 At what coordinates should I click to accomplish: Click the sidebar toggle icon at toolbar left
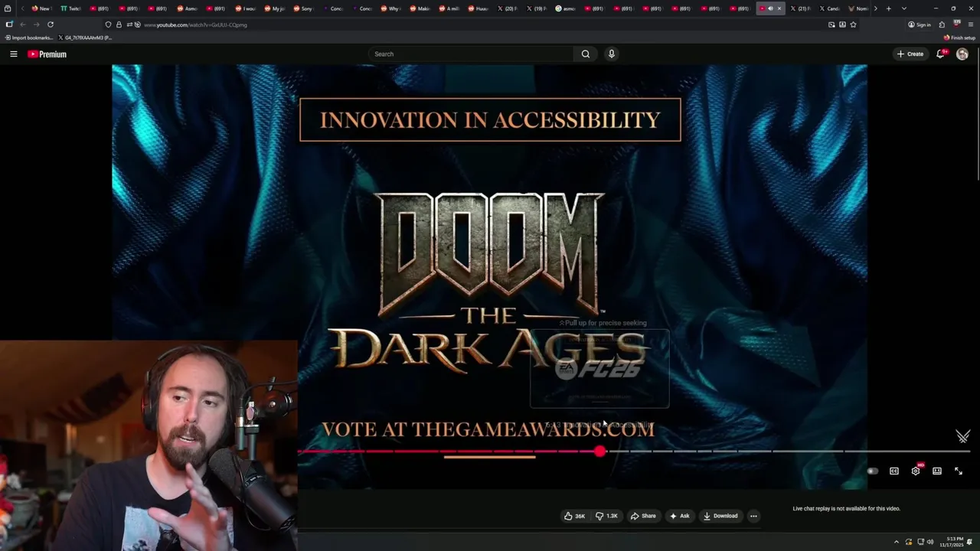[x=8, y=24]
